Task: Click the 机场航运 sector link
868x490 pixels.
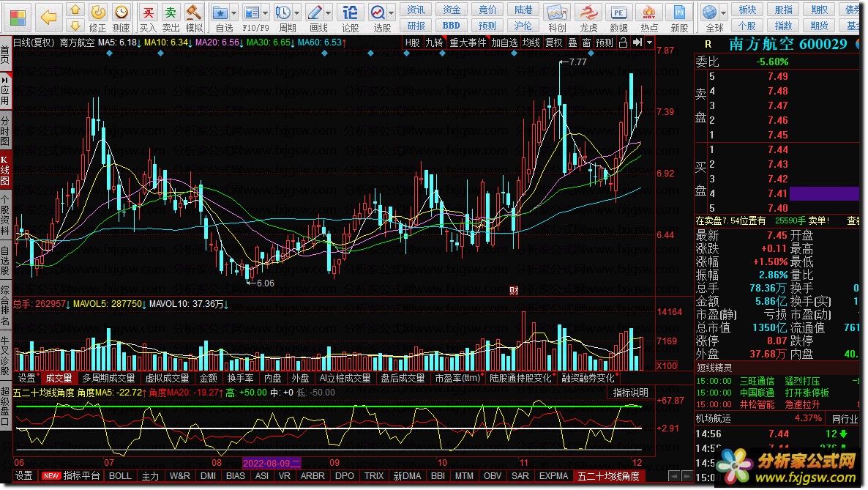Action: point(713,418)
